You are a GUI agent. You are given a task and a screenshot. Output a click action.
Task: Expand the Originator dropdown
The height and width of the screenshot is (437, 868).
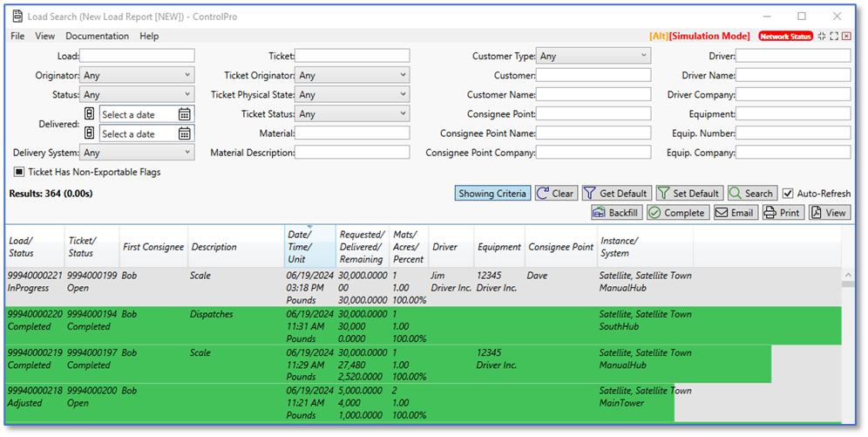coord(137,76)
